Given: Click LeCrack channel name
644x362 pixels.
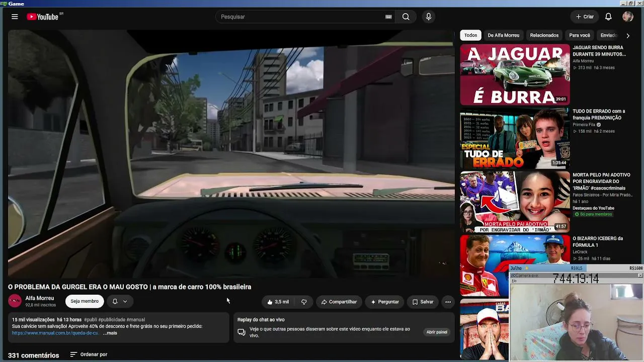Looking at the screenshot, I should pos(580,252).
